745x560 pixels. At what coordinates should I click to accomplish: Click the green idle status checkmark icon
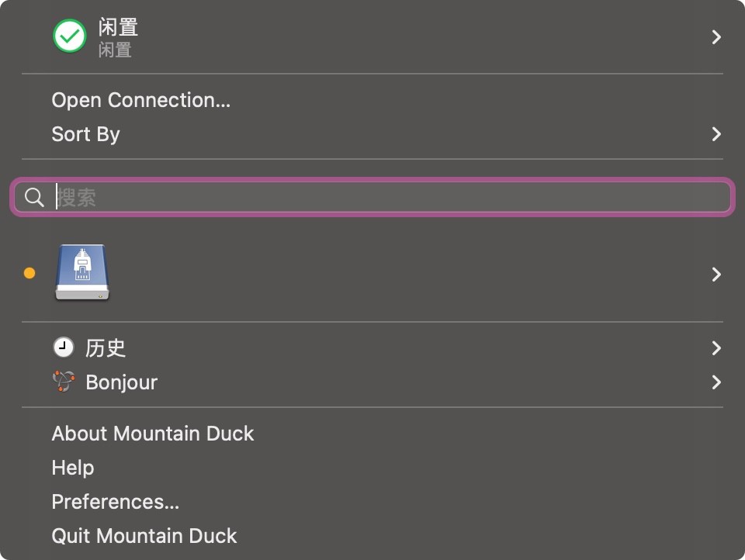click(69, 36)
